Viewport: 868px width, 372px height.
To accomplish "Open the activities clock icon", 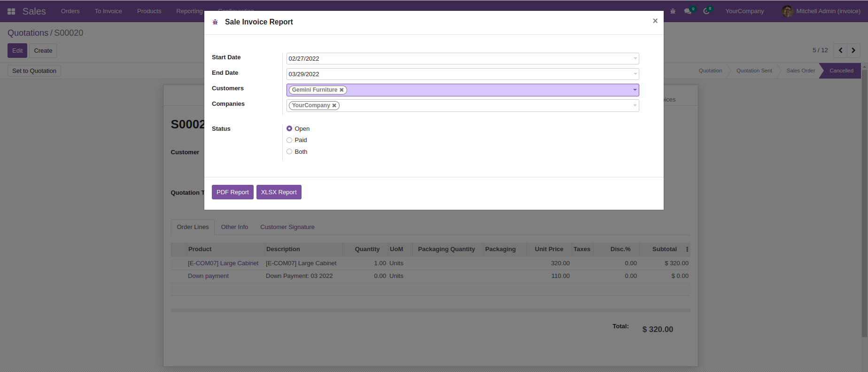I will 706,11.
